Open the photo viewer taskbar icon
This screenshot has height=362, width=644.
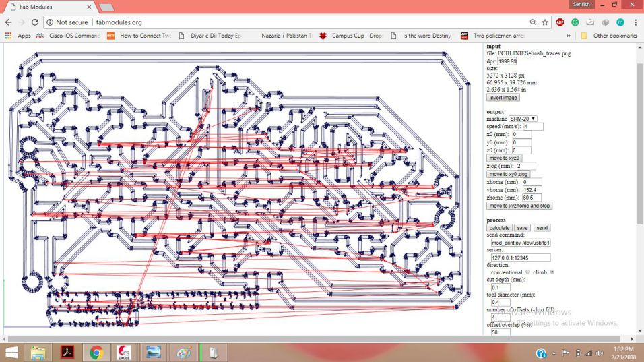pos(154,353)
